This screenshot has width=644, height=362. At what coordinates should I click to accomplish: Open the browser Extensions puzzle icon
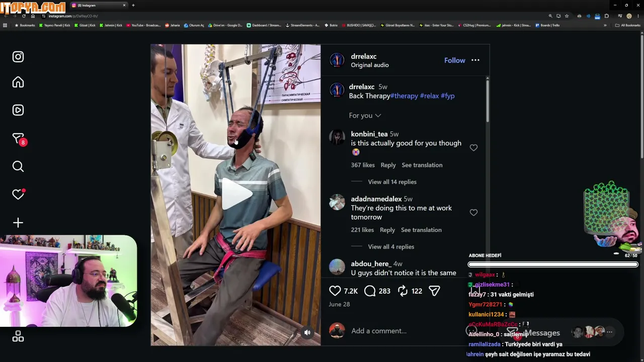click(606, 16)
